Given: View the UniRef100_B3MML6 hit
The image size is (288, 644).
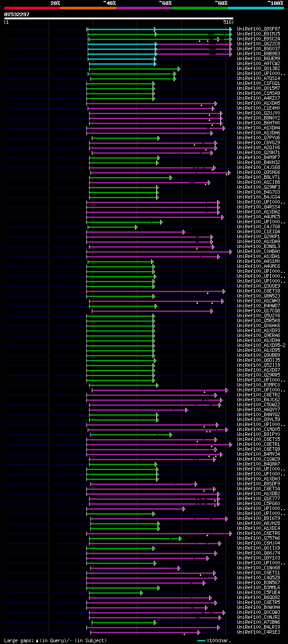Looking at the screenshot, I should pyautogui.click(x=258, y=588).
